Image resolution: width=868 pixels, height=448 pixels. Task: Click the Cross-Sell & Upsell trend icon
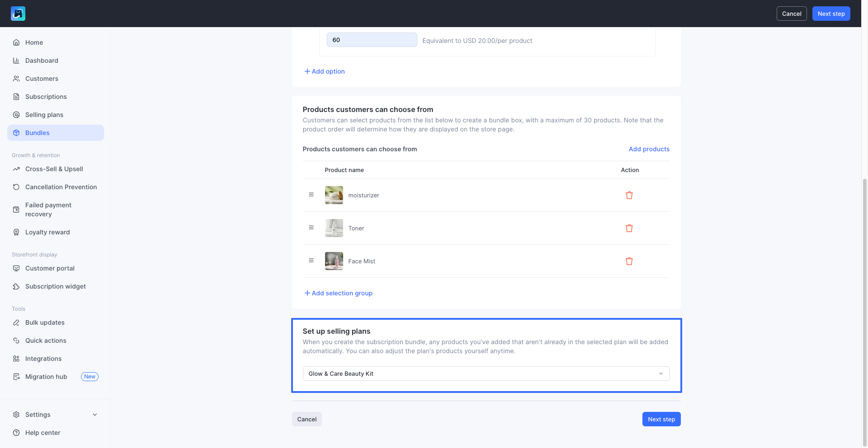click(16, 169)
